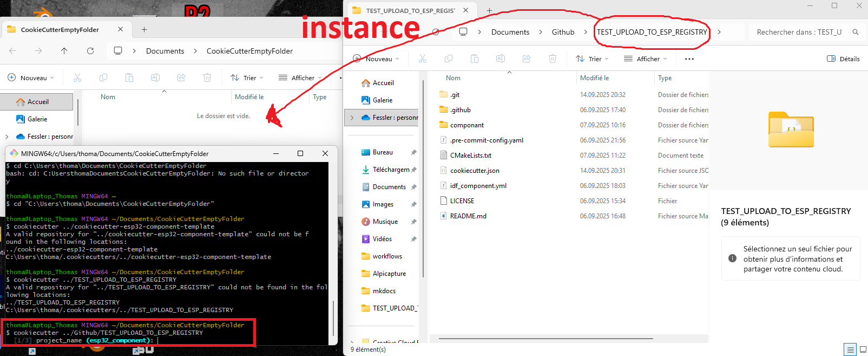
Task: Switch to large icons view in status bar
Action: [863, 349]
